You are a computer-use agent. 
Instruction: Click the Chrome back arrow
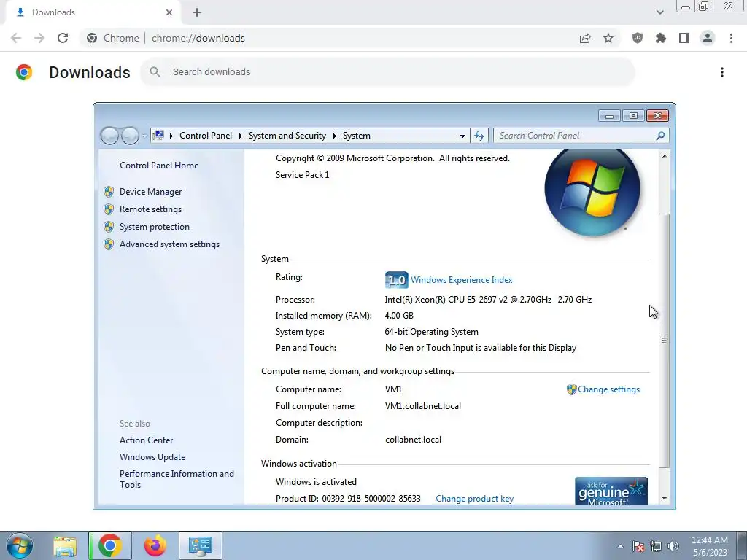point(16,38)
